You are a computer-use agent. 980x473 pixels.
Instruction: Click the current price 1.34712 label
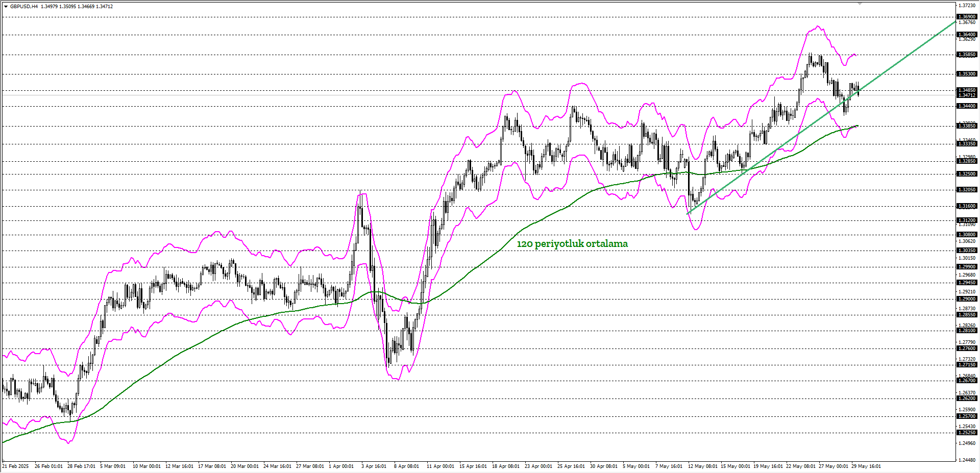[x=967, y=95]
